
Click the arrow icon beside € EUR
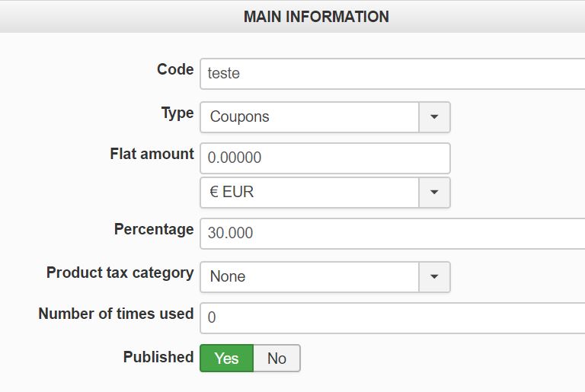coord(434,193)
